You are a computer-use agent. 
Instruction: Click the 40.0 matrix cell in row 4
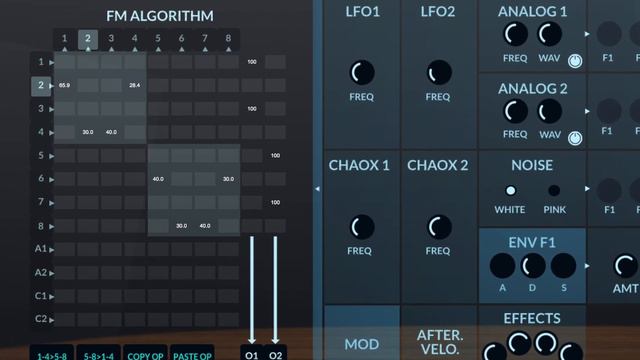tap(111, 132)
